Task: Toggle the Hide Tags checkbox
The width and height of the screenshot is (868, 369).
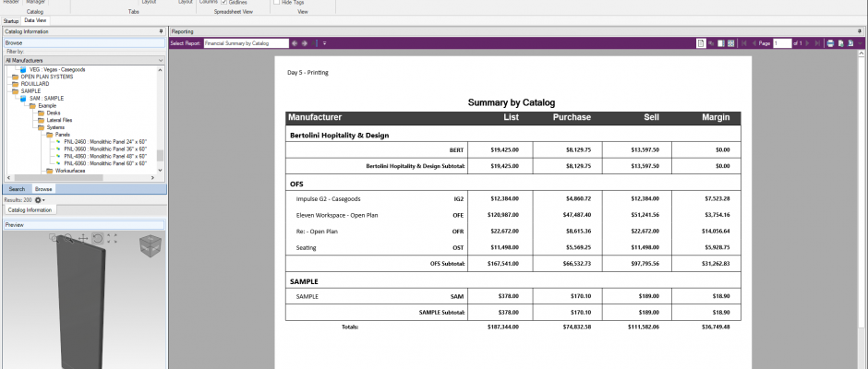Action: (x=276, y=2)
